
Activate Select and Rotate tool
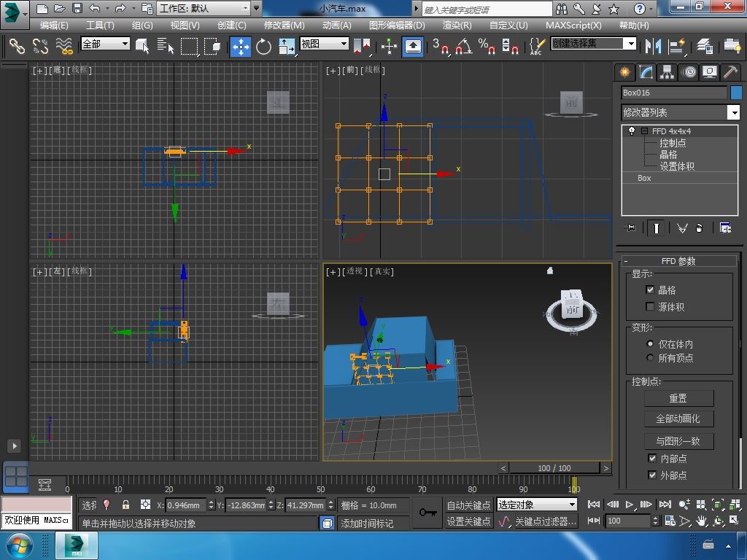click(x=263, y=46)
